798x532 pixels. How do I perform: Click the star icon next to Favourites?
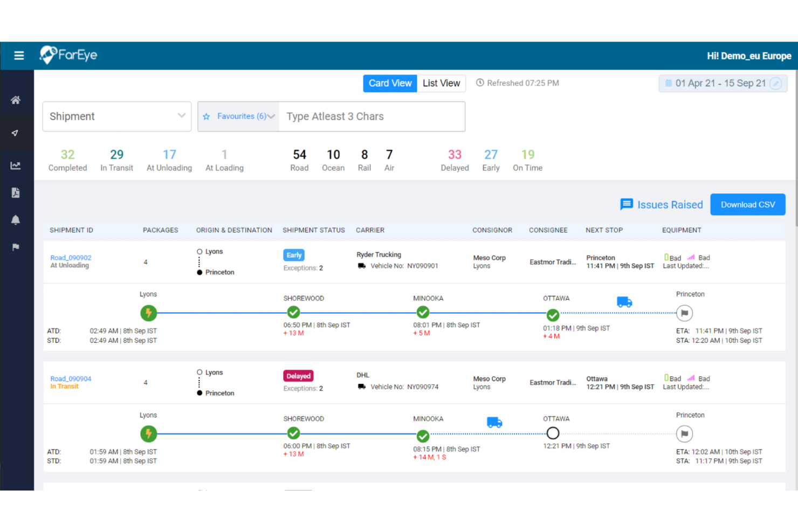point(207,116)
